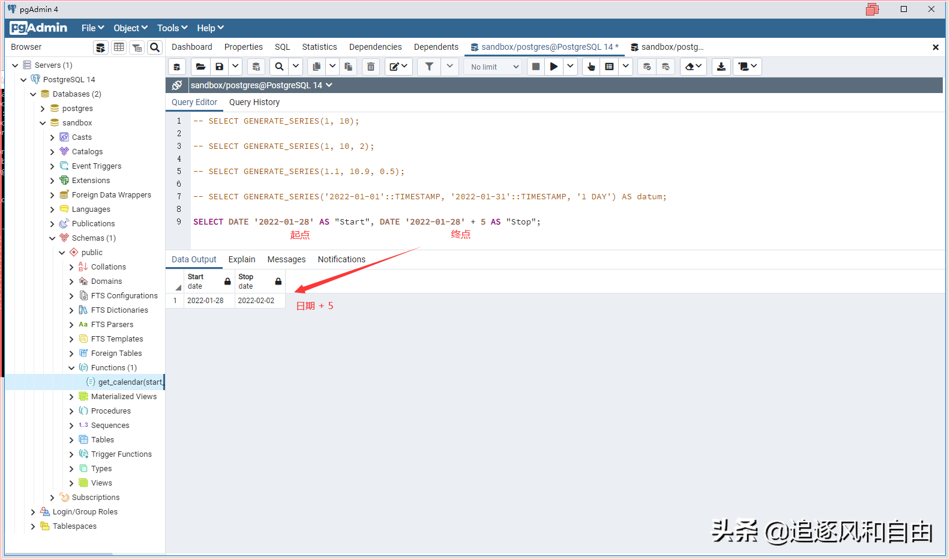Click the Explain hand icon
Image resolution: width=950 pixels, height=560 pixels.
(591, 67)
